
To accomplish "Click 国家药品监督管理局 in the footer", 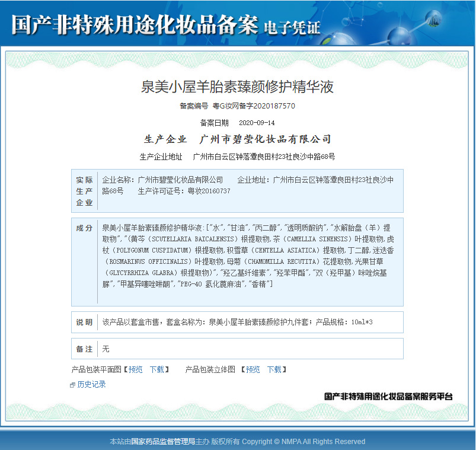I will 162,441.
